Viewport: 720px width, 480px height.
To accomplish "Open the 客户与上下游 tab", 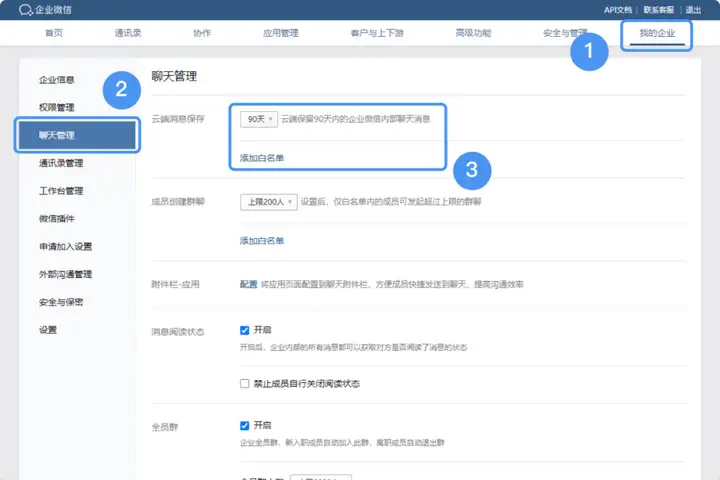I will point(377,33).
